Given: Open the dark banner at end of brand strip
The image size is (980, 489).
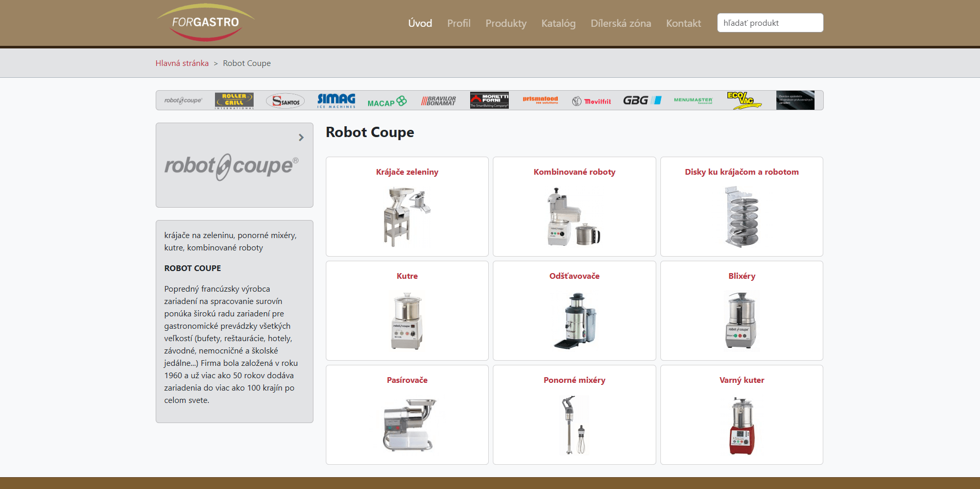Looking at the screenshot, I should click(x=795, y=100).
